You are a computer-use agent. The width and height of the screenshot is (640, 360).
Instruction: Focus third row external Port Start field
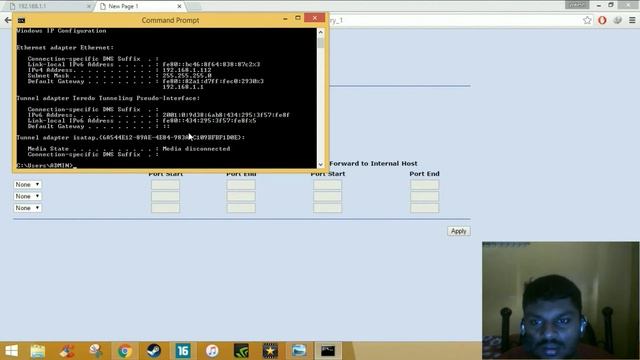165,208
